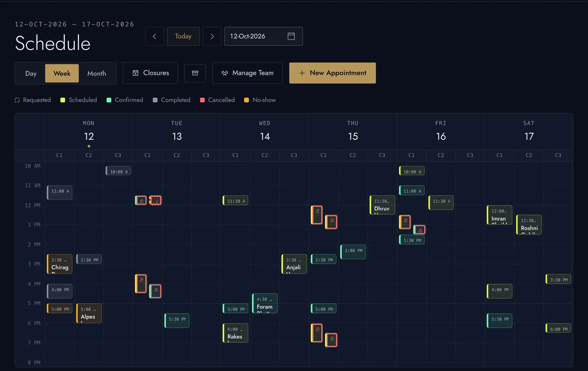This screenshot has width=588, height=371.
Task: Open Chirag's 2:30 appointment on Monday
Action: click(59, 264)
